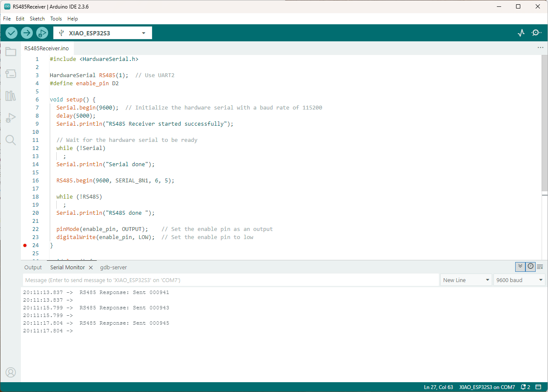Screen dimensions: 548x392
Task: Open the Sketchbook folder in sidebar
Action: pos(11,52)
